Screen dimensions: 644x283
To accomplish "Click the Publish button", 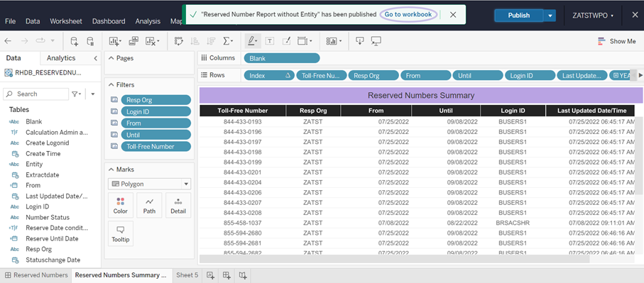I will tap(519, 16).
